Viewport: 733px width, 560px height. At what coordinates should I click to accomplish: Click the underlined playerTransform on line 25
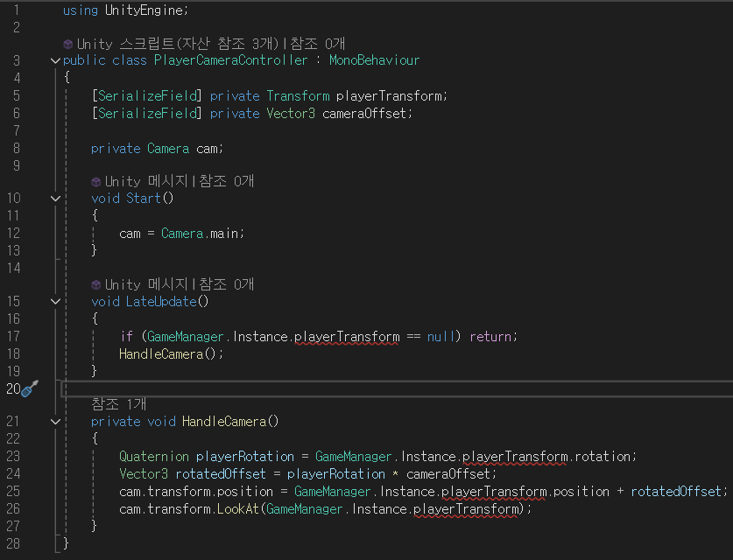[494, 491]
